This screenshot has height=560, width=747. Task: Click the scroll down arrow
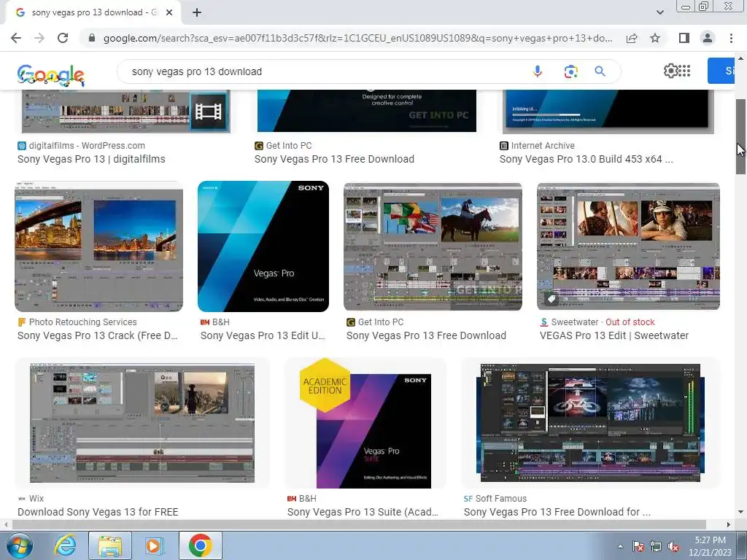(x=741, y=512)
